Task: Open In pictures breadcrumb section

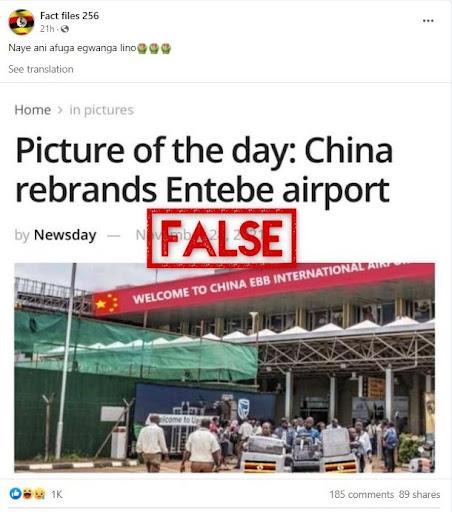Action: pos(101,110)
